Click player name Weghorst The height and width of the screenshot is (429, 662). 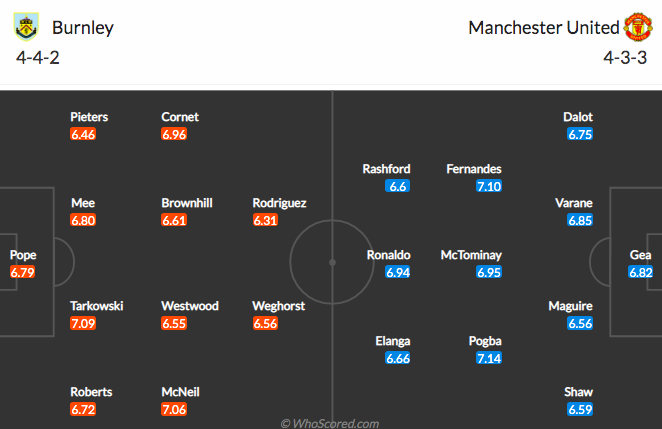[x=279, y=306]
